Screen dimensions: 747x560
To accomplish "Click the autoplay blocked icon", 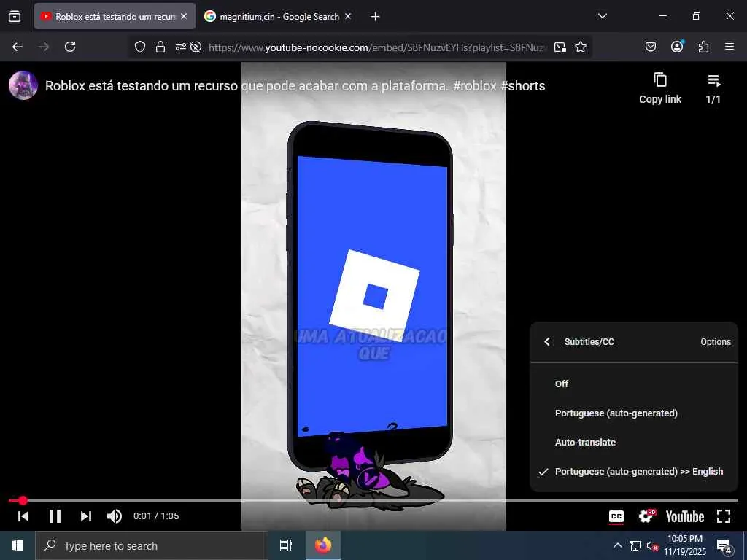I will (196, 47).
